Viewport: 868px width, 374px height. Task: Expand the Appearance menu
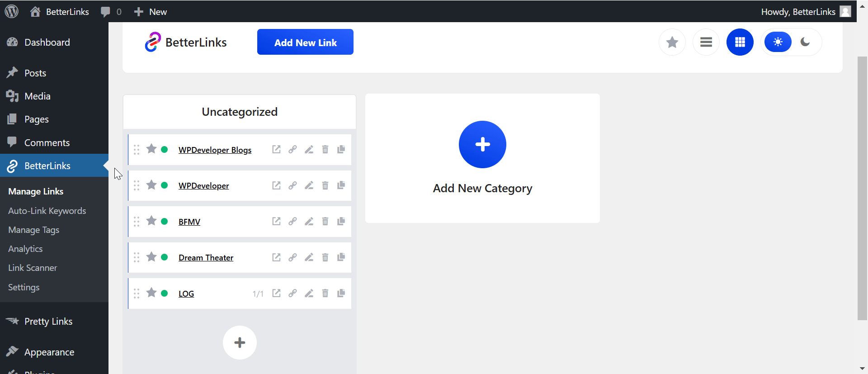pyautogui.click(x=49, y=352)
